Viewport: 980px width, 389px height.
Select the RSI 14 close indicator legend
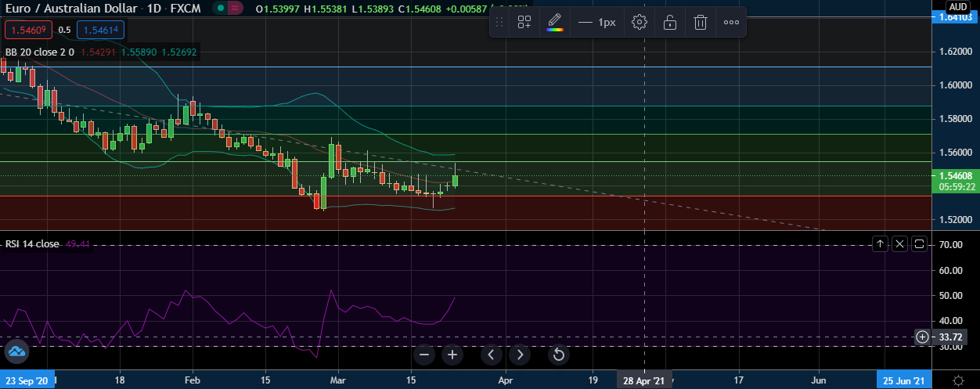pos(32,244)
